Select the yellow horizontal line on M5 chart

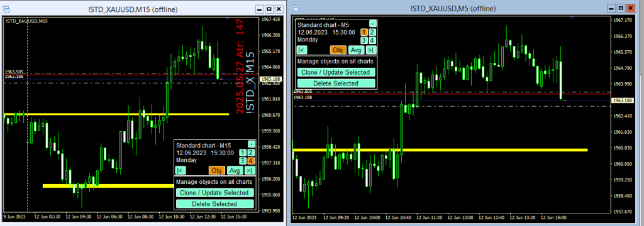440,150
